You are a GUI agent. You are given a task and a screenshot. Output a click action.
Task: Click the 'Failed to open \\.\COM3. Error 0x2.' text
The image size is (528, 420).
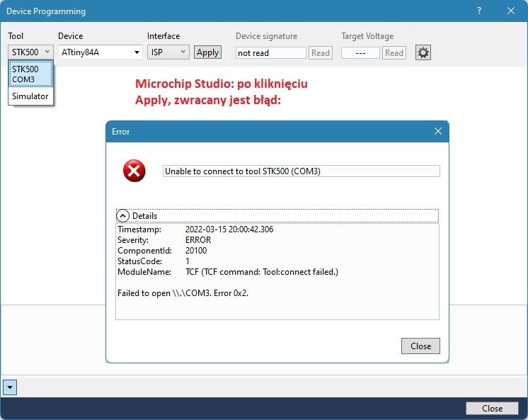click(x=183, y=293)
